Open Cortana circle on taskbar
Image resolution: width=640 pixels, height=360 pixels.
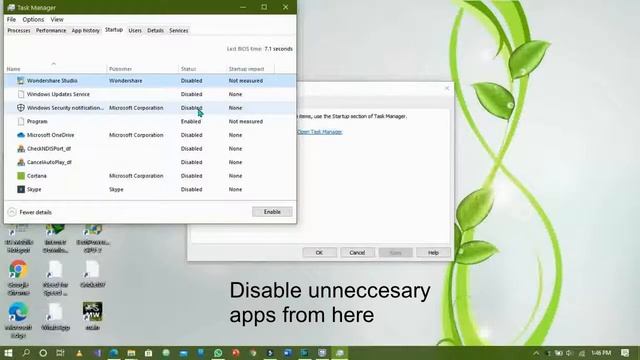pos(43,353)
